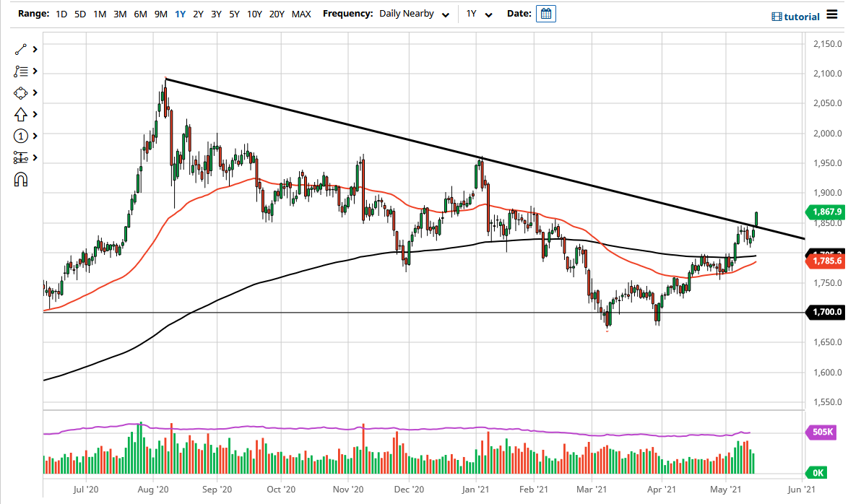This screenshot has height=504, width=848.
Task: Expand the measurement tools submenu arrow
Action: click(x=35, y=157)
